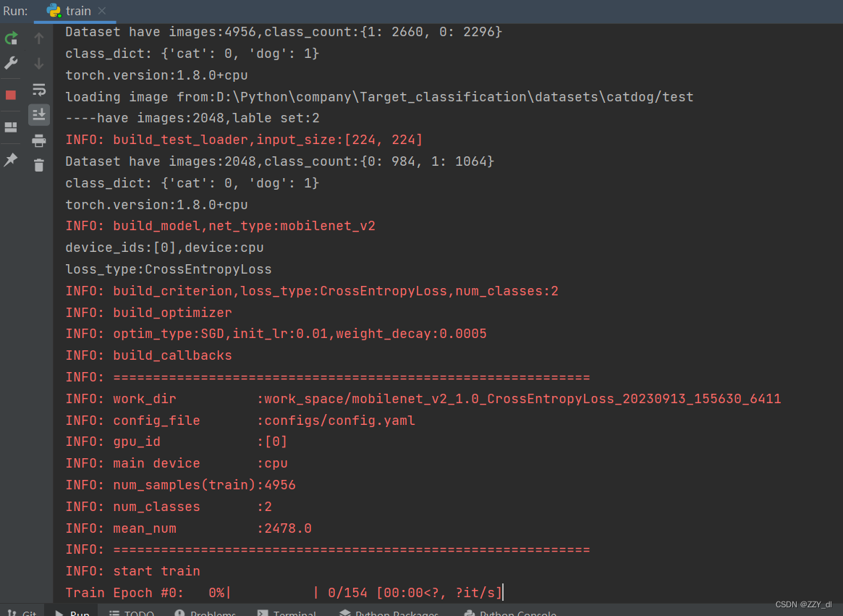Screen dimensions: 843x616
Task: Restore the Run panel layout
Action: click(11, 127)
